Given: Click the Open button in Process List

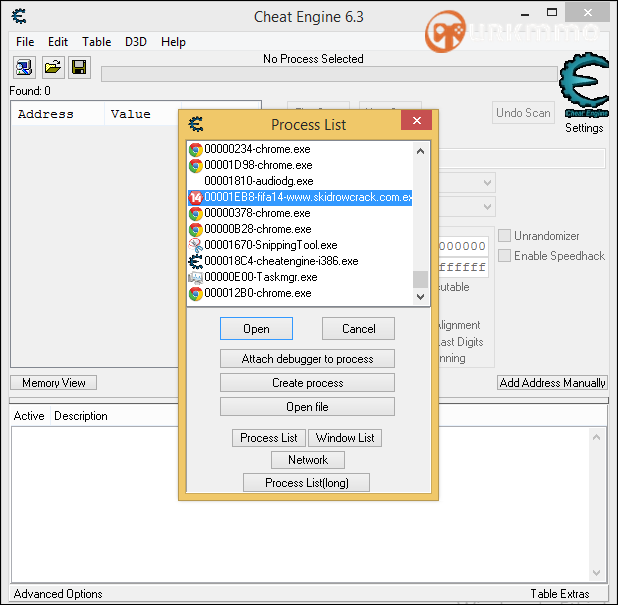Looking at the screenshot, I should pyautogui.click(x=256, y=329).
